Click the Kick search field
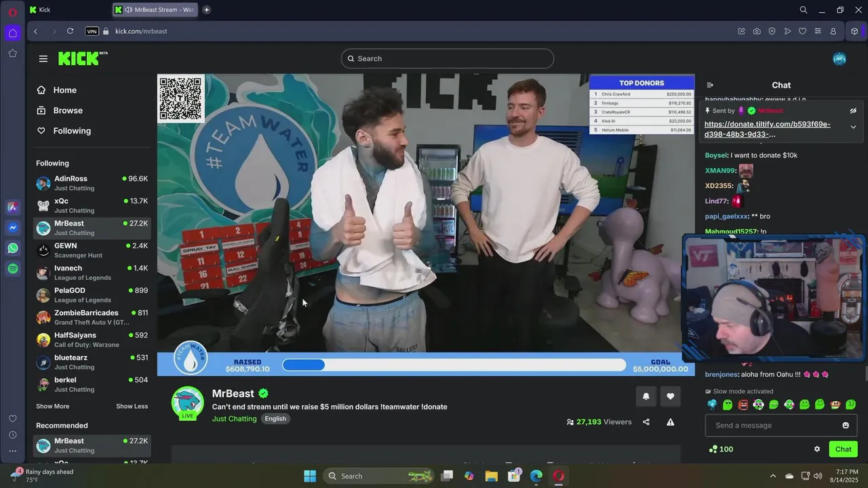The height and width of the screenshot is (488, 868). pyautogui.click(x=448, y=58)
